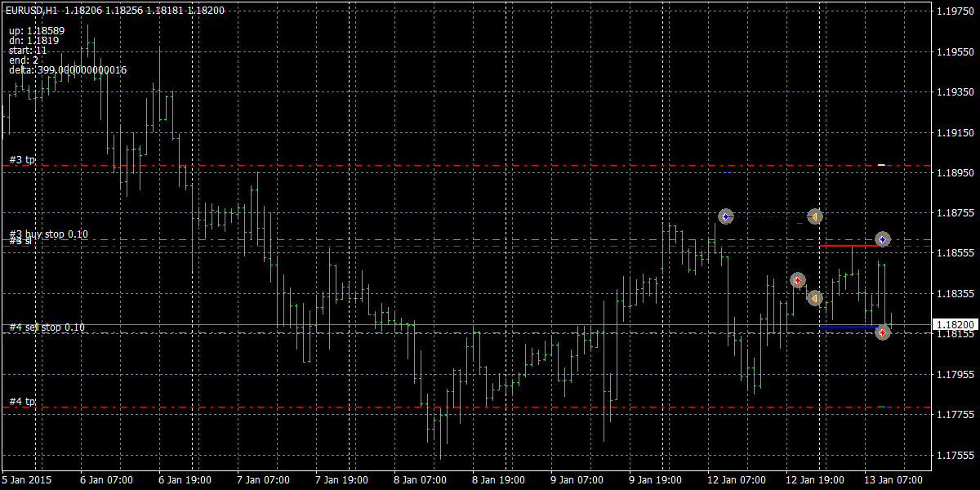Click the 'end: 2' indicator text

[24, 60]
